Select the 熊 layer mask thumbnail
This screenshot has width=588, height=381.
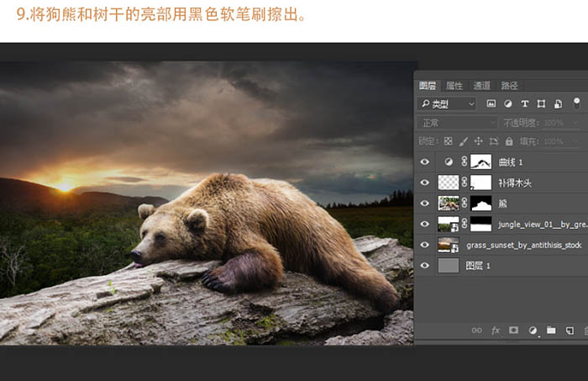(x=480, y=203)
